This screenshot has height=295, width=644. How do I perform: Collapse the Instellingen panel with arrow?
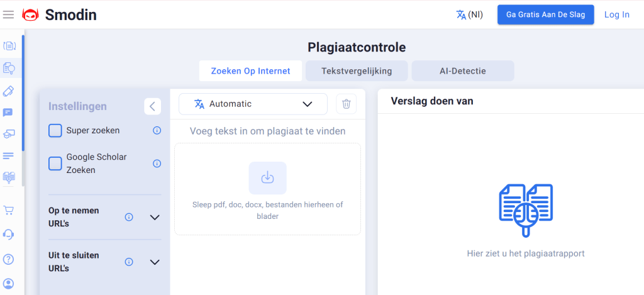[x=152, y=106]
